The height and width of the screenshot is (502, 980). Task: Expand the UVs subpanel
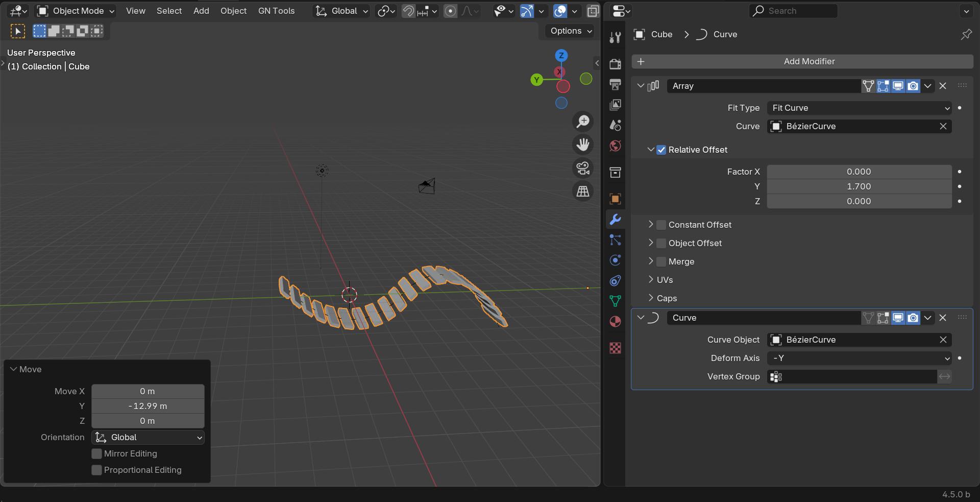tap(651, 279)
